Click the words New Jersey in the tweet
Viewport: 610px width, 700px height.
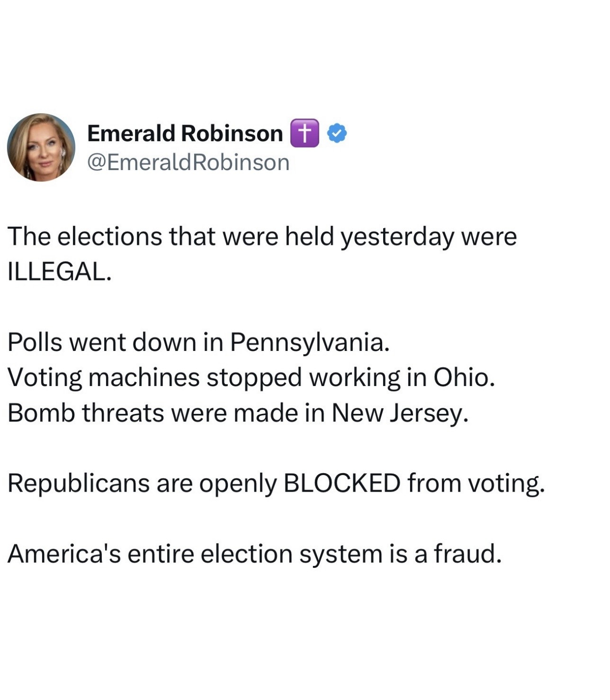[399, 413]
